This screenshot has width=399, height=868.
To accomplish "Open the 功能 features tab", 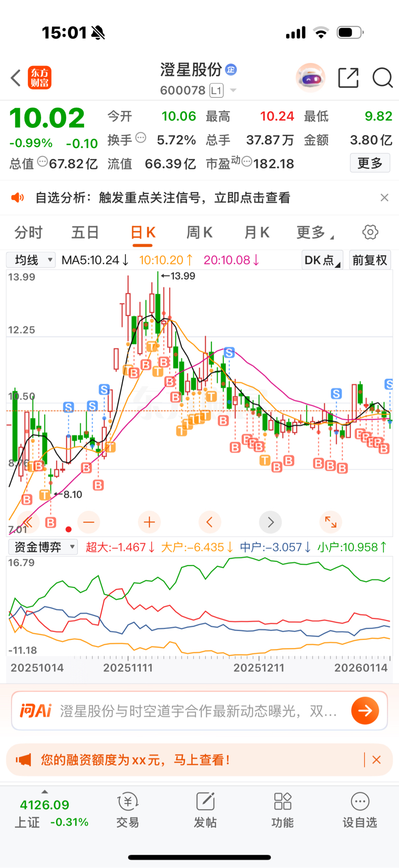I will tap(283, 811).
